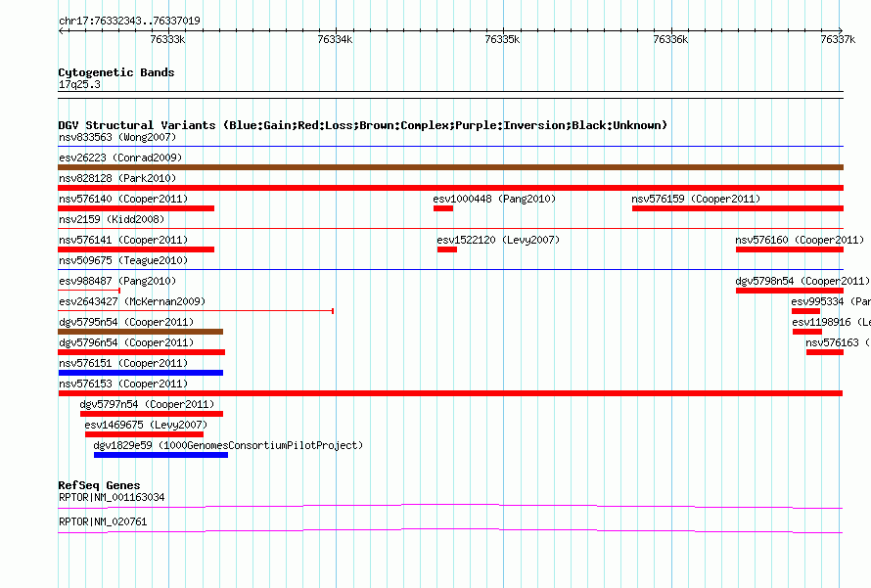Open the dgv5796n54 (Cooper2011) variant label
This screenshot has height=588, width=871.
pyautogui.click(x=126, y=342)
